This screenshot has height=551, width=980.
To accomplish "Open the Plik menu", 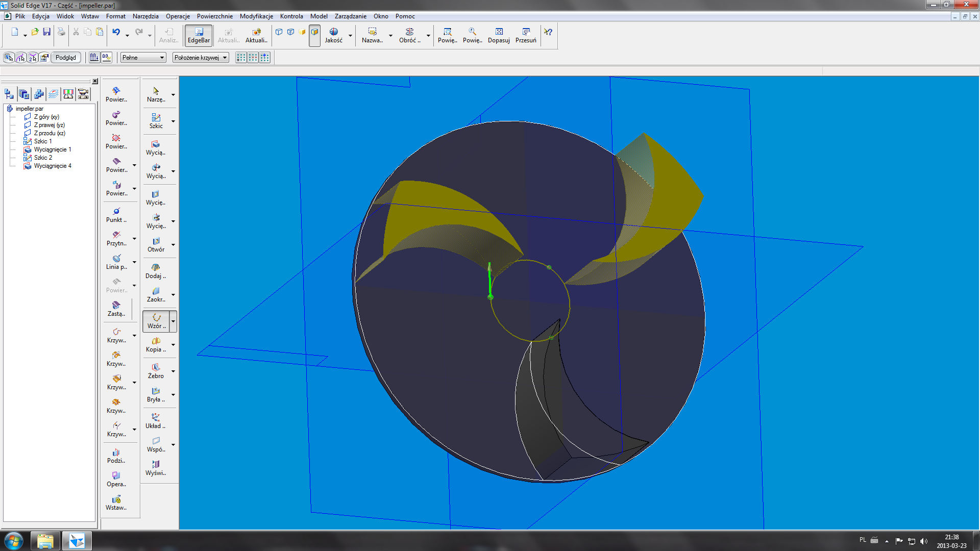I will [20, 16].
